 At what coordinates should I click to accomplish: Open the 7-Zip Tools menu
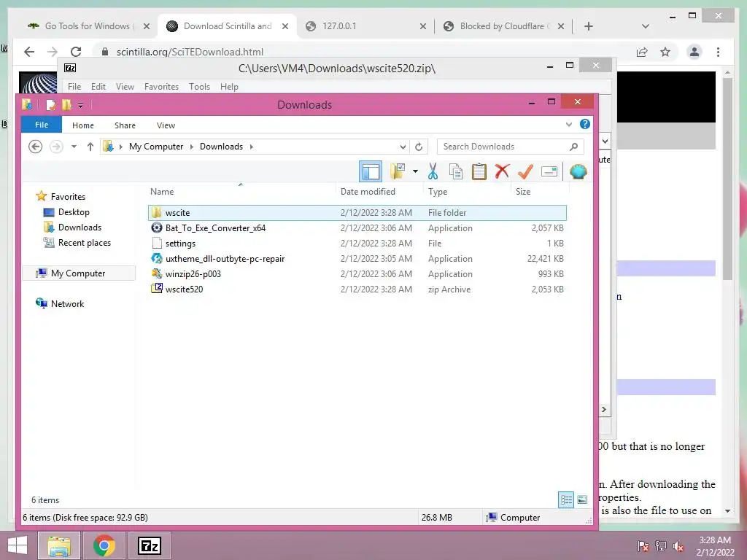(x=199, y=87)
